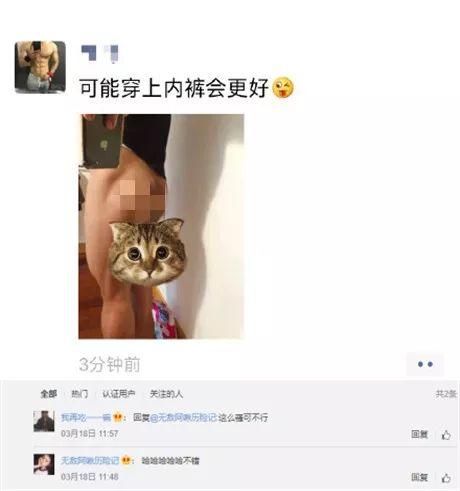Like the 11:57 comment with thumbs-up
This screenshot has height=491, width=460.
[446, 435]
